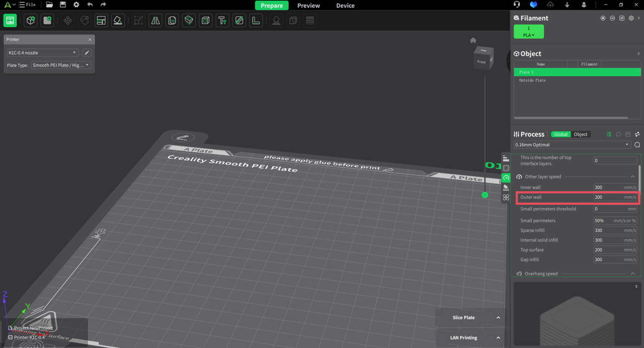Collapse the Overhang speed section
Viewport: 644px width, 348px height.
click(633, 274)
